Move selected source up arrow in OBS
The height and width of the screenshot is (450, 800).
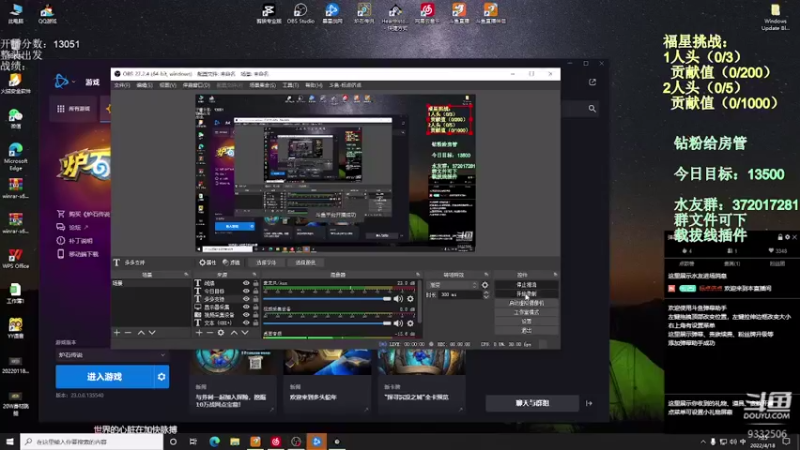[x=234, y=333]
